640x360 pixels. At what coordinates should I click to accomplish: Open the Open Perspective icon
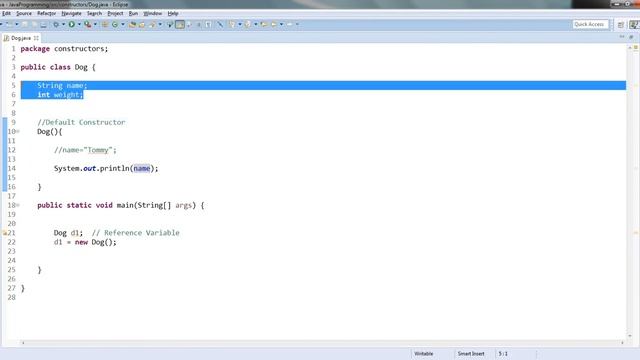(x=621, y=24)
